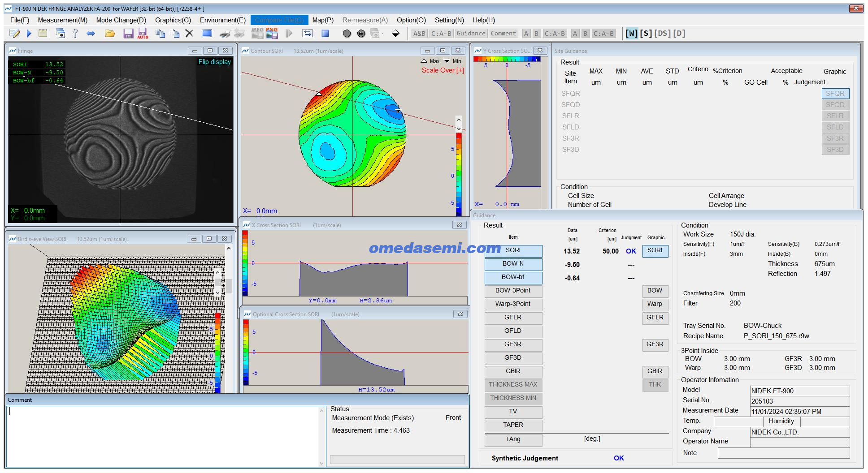
Task: Click the wrench settings icon in toolbar
Action: pyautogui.click(x=75, y=34)
